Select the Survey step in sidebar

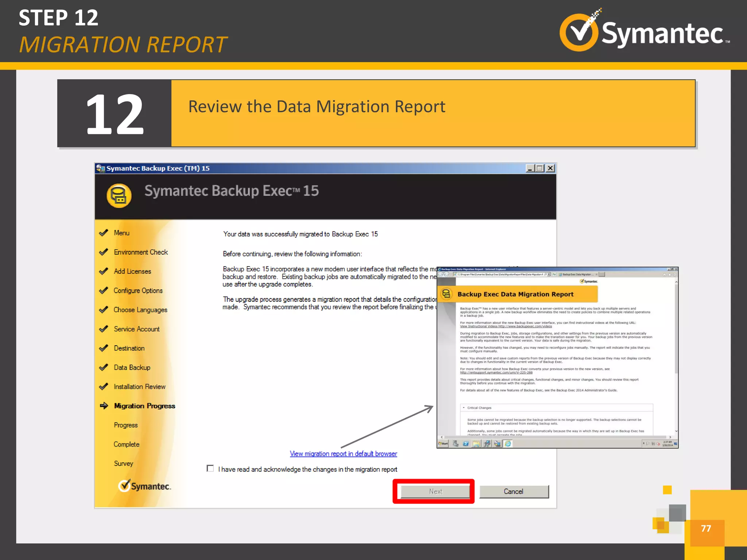pos(123,463)
